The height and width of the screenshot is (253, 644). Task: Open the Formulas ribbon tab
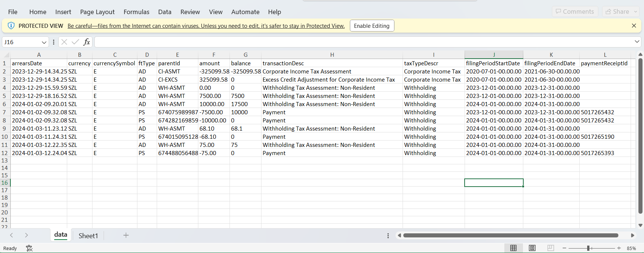[x=136, y=12]
